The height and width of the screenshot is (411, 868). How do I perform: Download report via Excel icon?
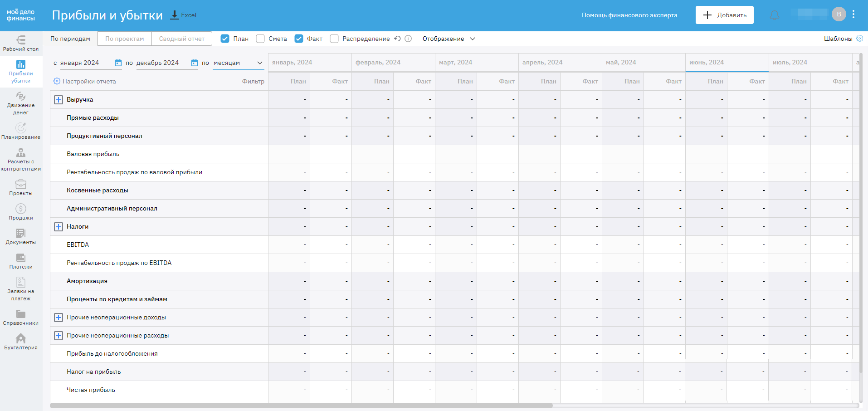[175, 15]
